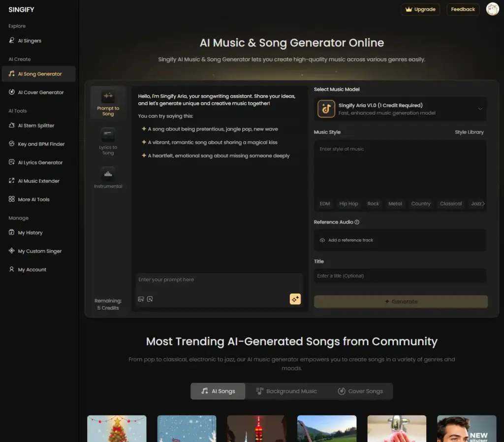Viewport: 504px width, 442px height.
Task: Open My History icon in sidebar
Action: pyautogui.click(x=12, y=232)
